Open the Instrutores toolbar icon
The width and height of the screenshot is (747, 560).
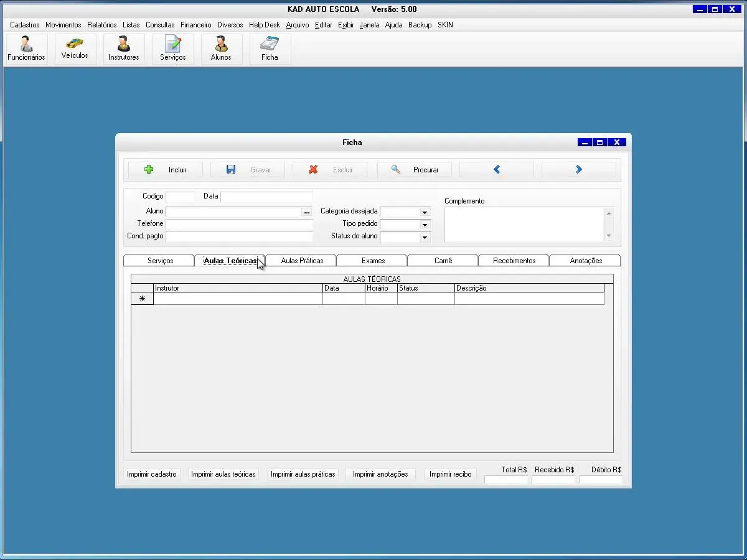click(x=123, y=49)
